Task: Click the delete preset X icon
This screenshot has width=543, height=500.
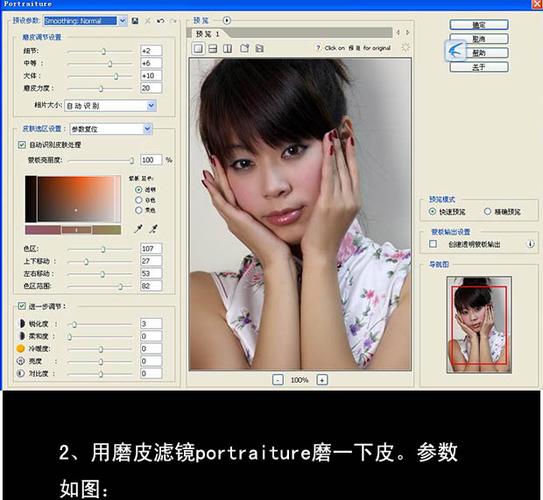Action: pos(148,21)
